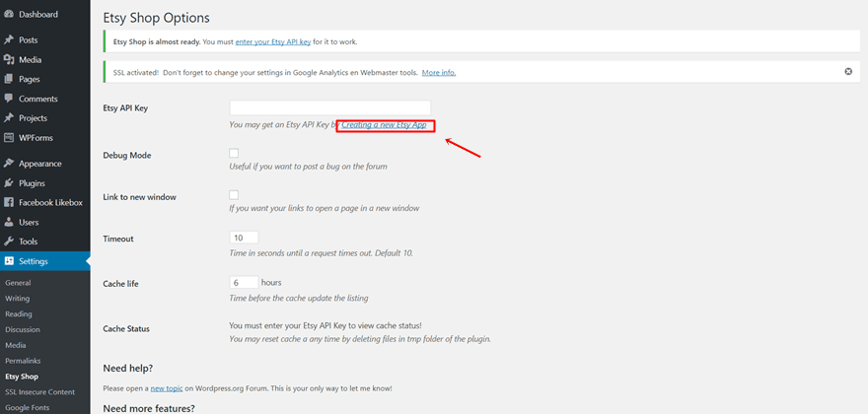This screenshot has height=414, width=868.
Task: Click the Posts pushpin icon
Action: point(8,39)
